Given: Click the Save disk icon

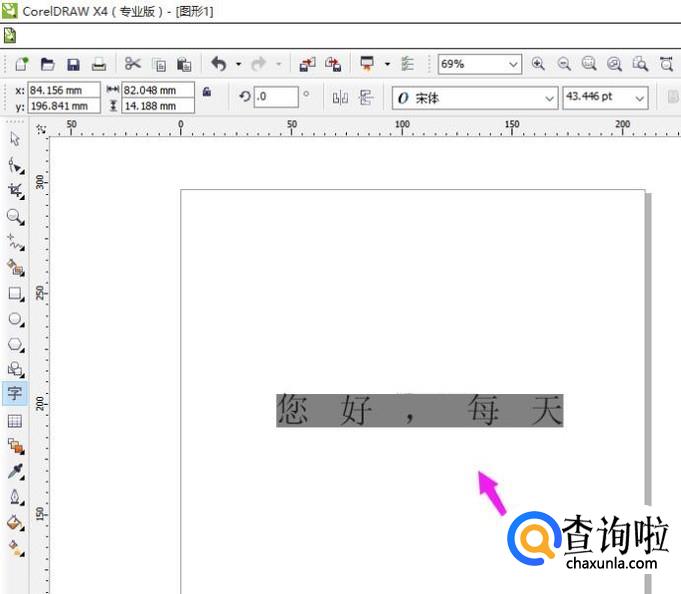Looking at the screenshot, I should point(73,64).
